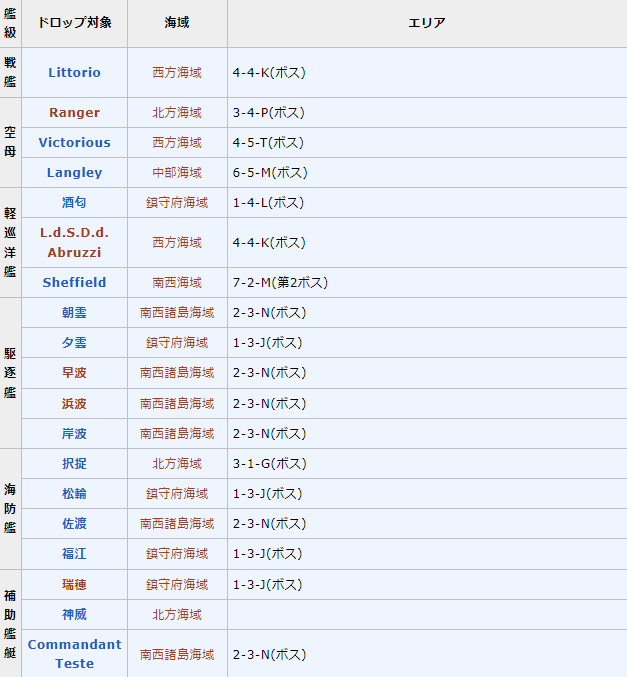The height and width of the screenshot is (677, 627).
Task: Click the 海域 column header
Action: click(x=177, y=22)
